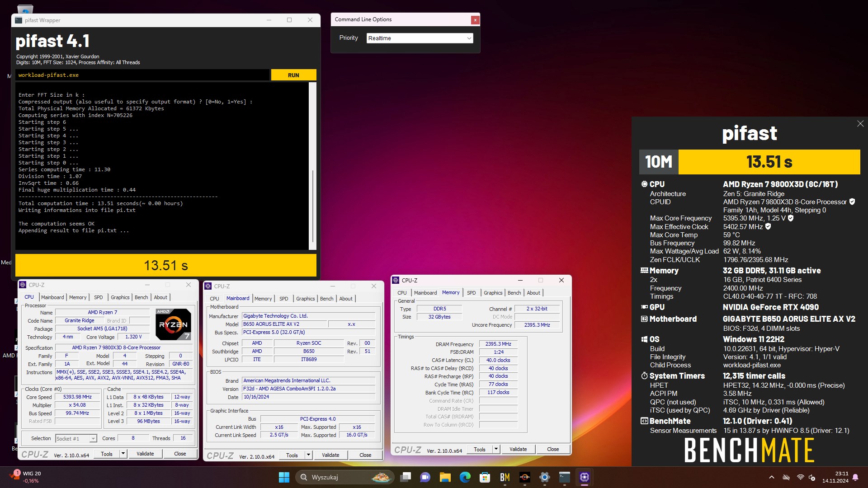Click the Max Core Frequency verified shield

(x=791, y=218)
